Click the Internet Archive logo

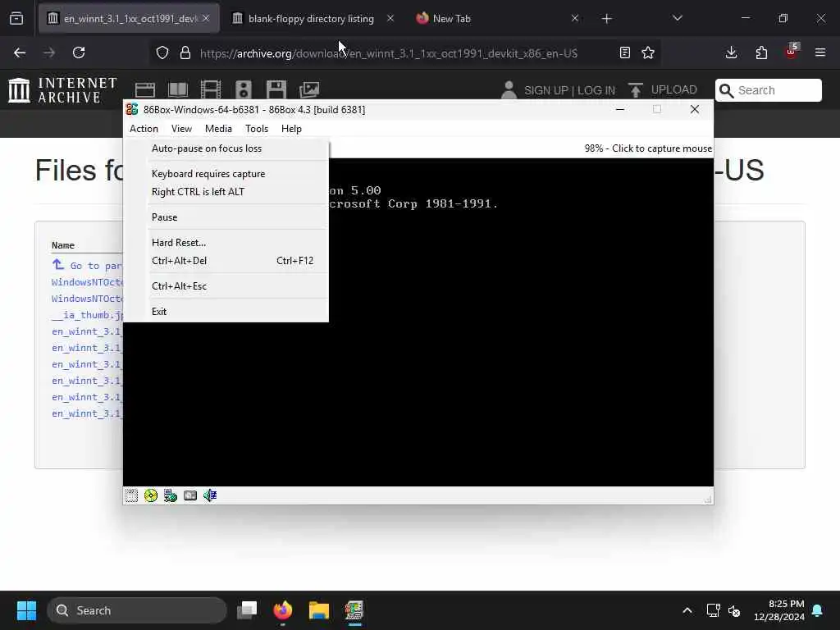[62, 89]
